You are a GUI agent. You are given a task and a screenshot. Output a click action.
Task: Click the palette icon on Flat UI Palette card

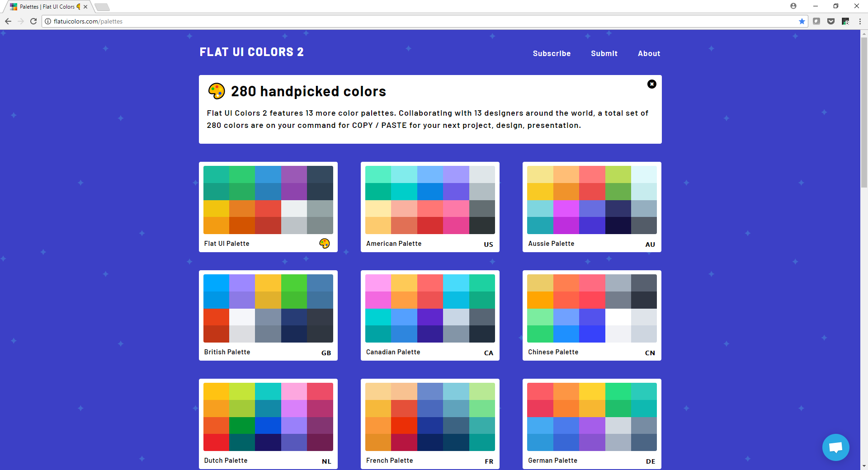coord(325,244)
